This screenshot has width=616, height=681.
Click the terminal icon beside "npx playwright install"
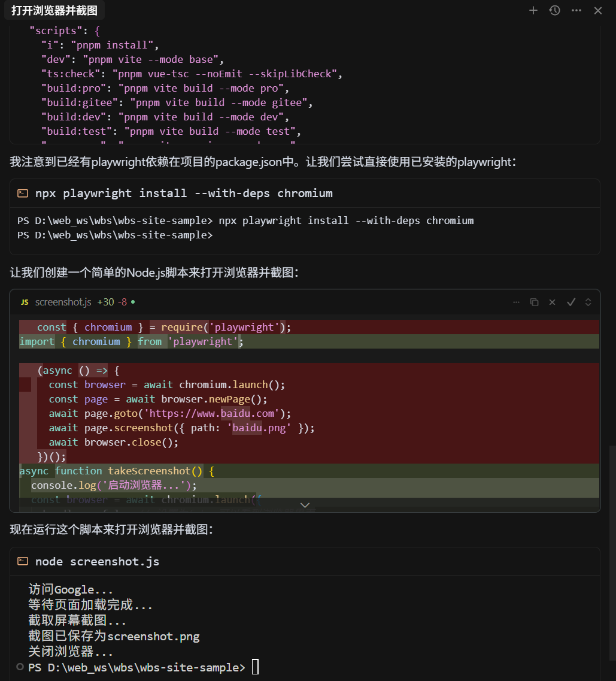pos(23,193)
